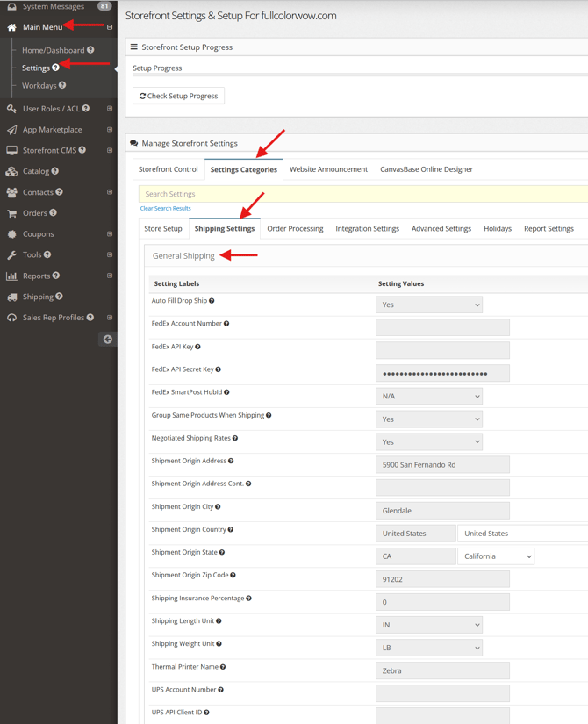Click the App Marketplace paper plane icon
Screen dimensions: 588x724
tap(11, 130)
